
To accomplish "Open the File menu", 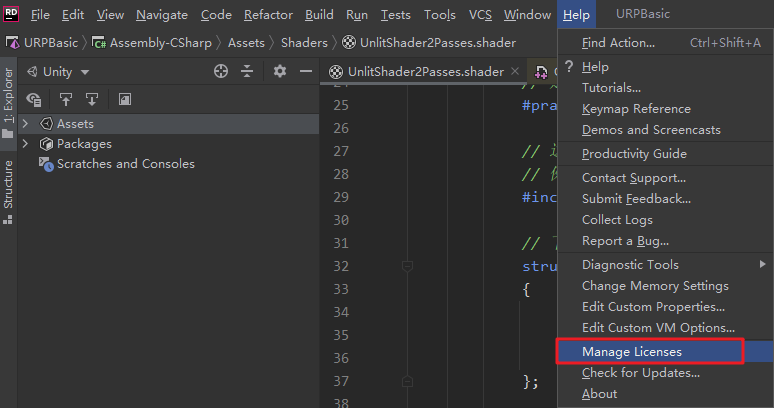I will 40,15.
